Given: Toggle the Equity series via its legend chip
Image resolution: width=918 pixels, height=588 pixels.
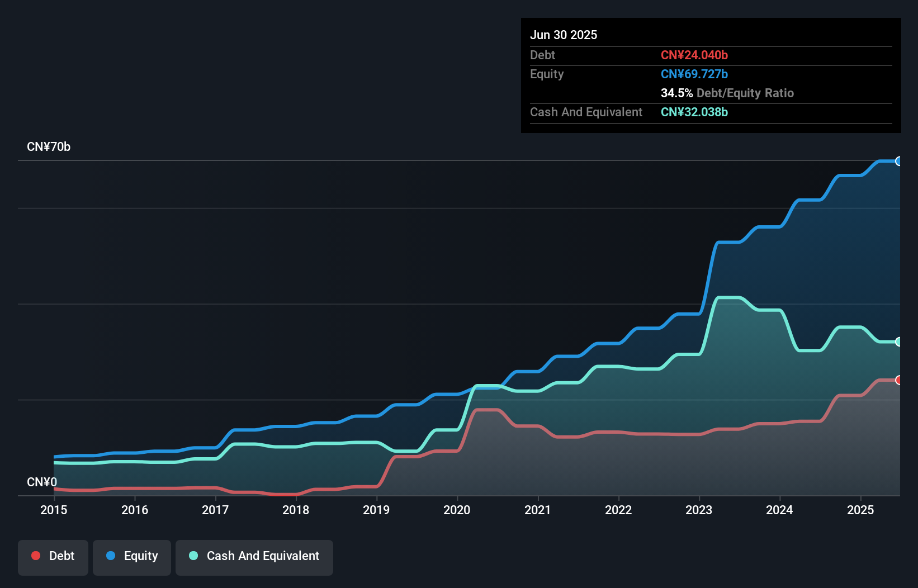Looking at the screenshot, I should 131,557.
